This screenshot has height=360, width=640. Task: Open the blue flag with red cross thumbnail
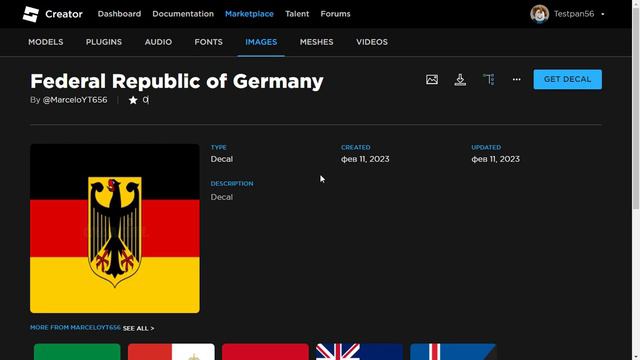pos(453,351)
